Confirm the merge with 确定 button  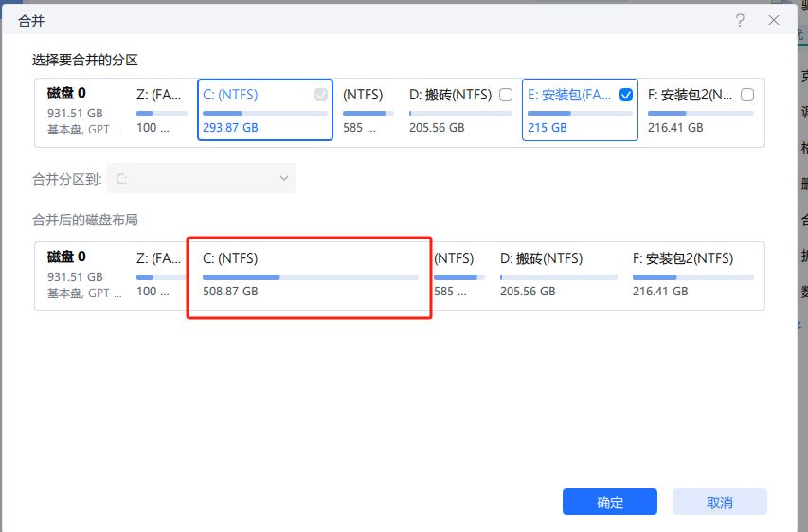tap(609, 503)
